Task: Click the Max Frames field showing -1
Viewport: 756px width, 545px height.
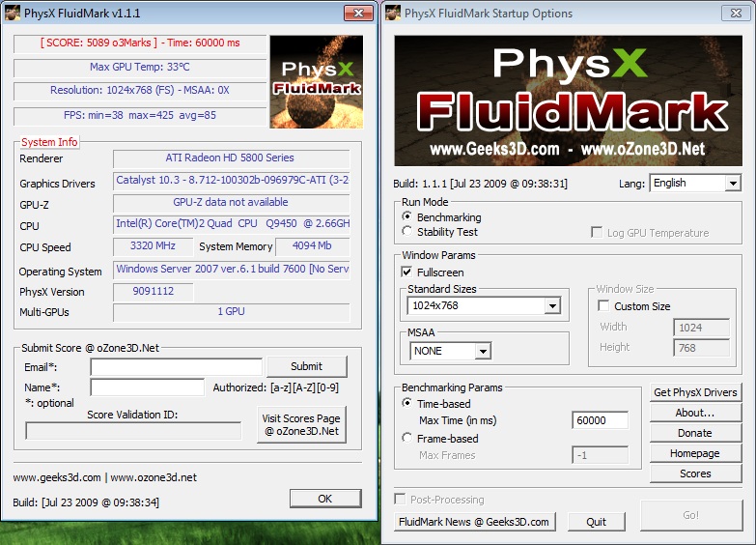Action: point(601,455)
